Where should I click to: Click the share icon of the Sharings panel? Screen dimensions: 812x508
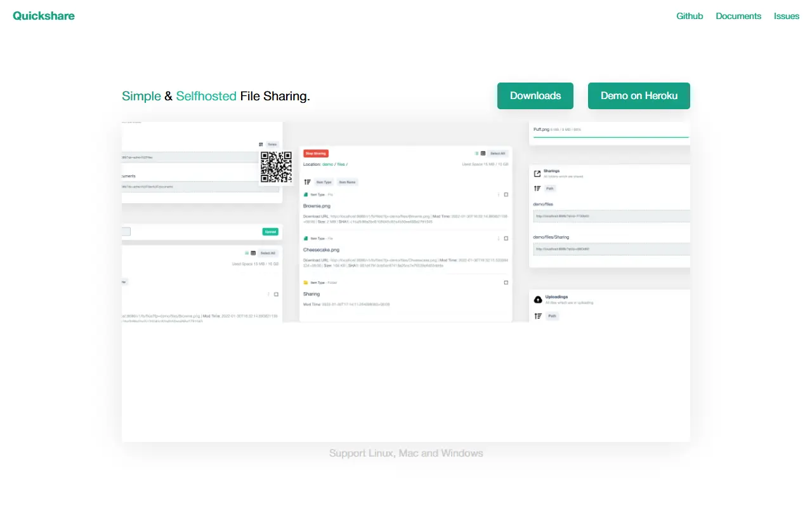[537, 173]
